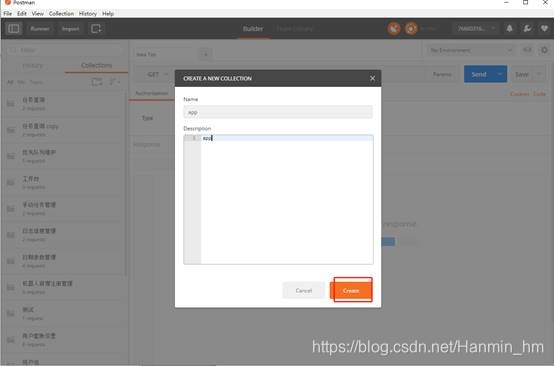Viewport: 554px width, 366px height.
Task: Open the 测试 collection in the sidebar
Action: point(64,313)
